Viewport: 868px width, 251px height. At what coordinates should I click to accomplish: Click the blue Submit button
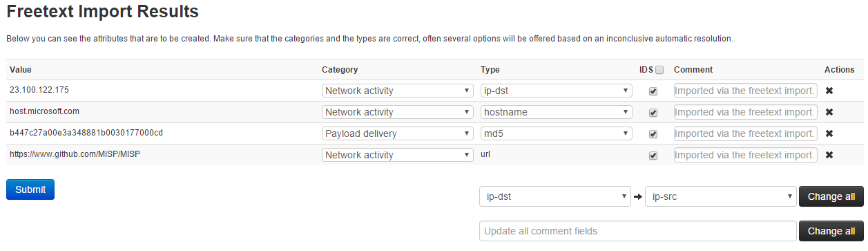tap(30, 189)
